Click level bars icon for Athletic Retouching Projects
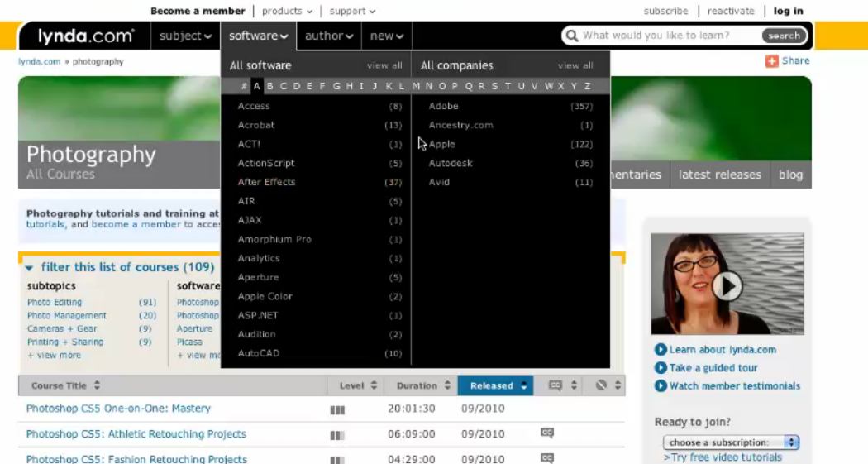868x464 pixels. click(337, 435)
